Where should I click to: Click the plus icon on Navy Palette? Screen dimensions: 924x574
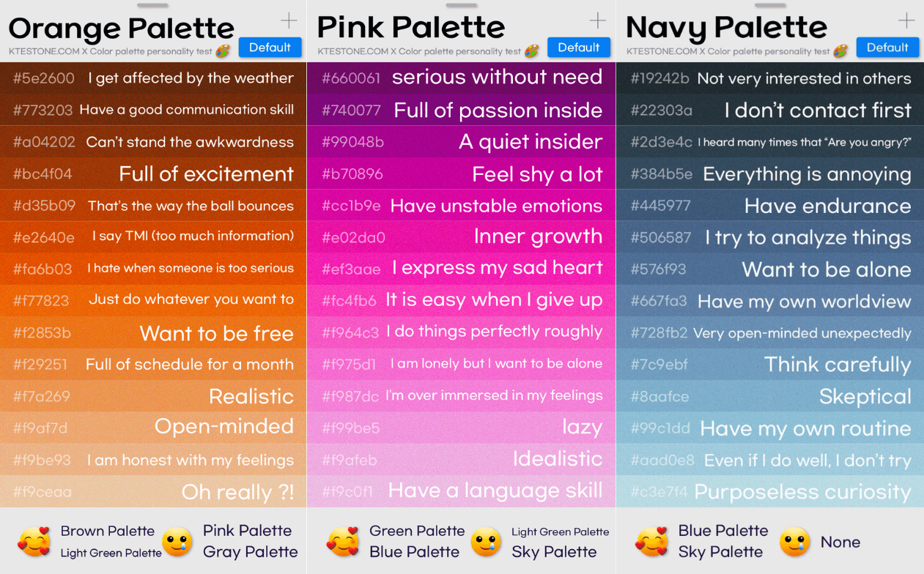click(906, 20)
